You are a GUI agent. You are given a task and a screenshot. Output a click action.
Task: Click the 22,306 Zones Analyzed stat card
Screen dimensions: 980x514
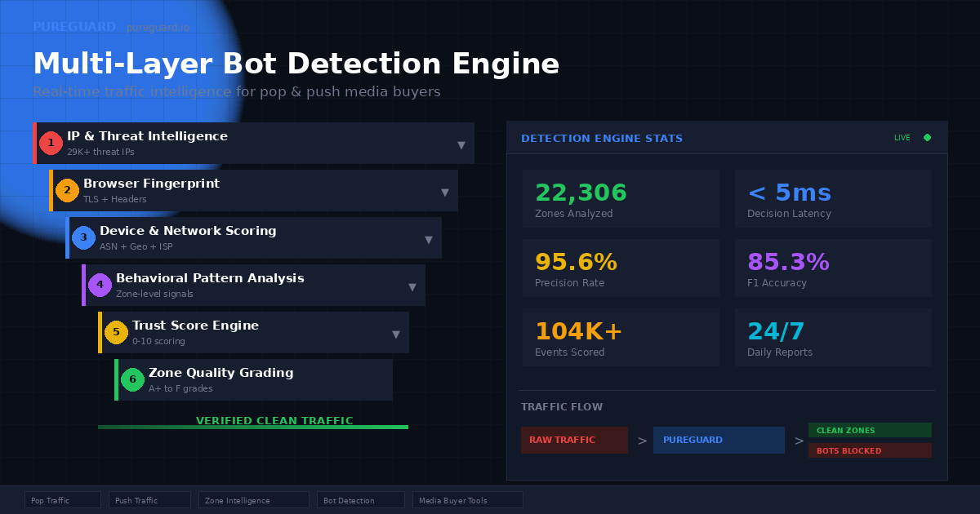[621, 197]
